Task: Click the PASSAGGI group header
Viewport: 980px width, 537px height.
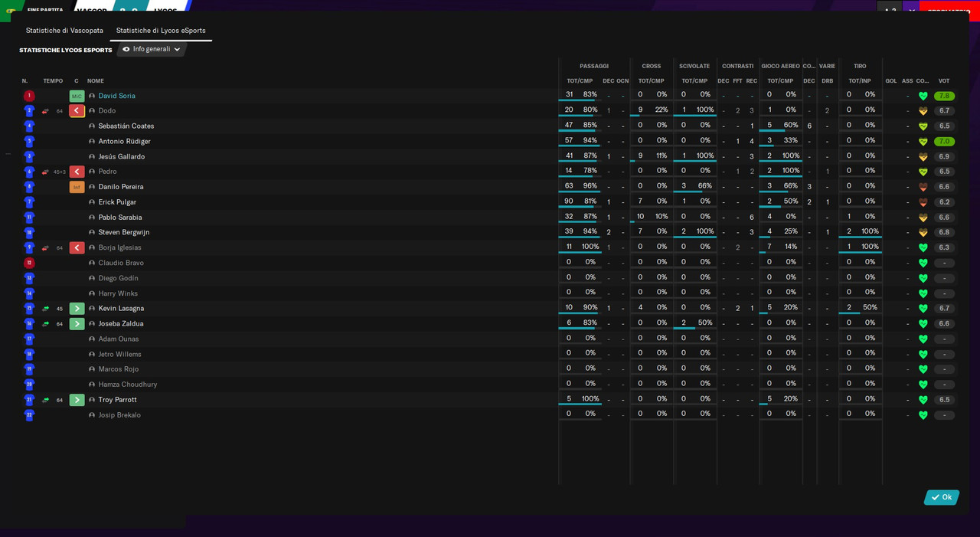Action: tap(594, 66)
